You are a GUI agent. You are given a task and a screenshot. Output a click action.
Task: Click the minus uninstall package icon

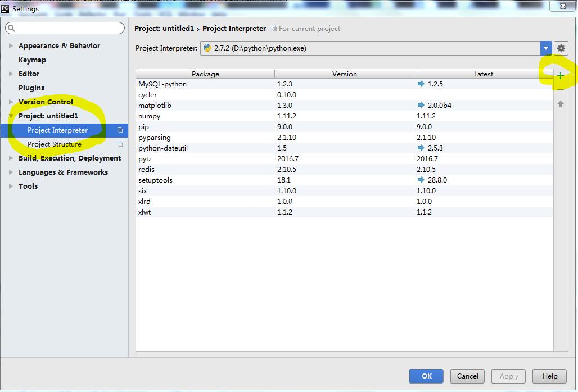point(560,90)
